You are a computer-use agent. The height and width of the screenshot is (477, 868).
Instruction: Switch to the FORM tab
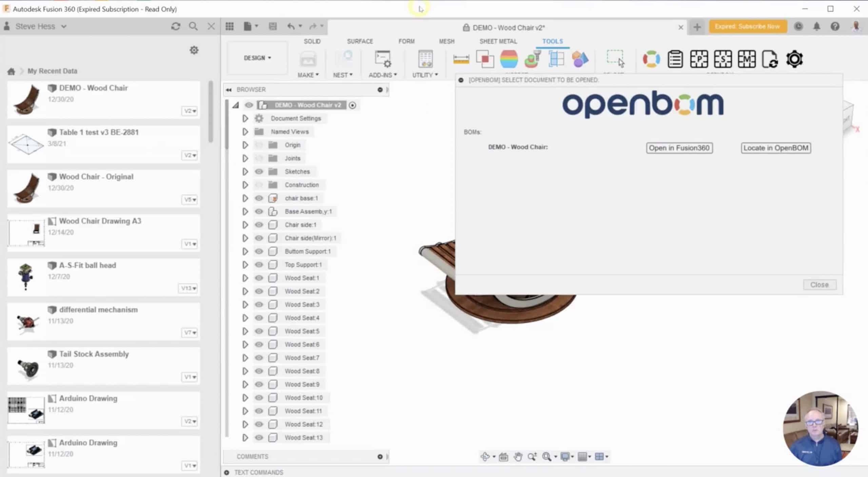pyautogui.click(x=406, y=41)
